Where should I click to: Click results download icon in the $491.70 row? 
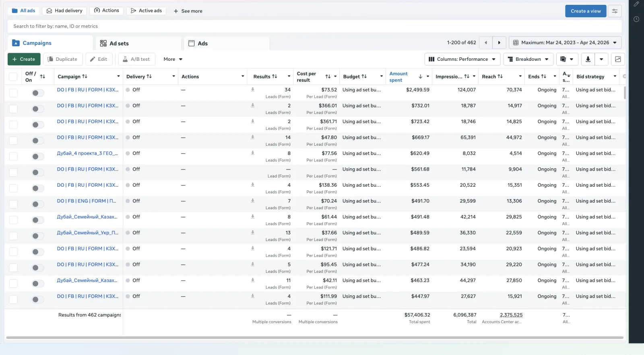click(253, 200)
